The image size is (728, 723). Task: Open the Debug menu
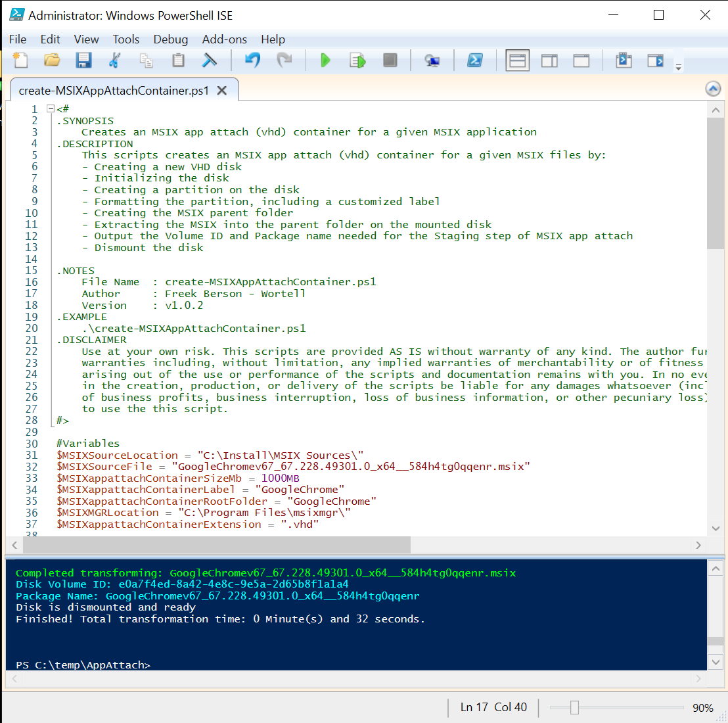(170, 39)
